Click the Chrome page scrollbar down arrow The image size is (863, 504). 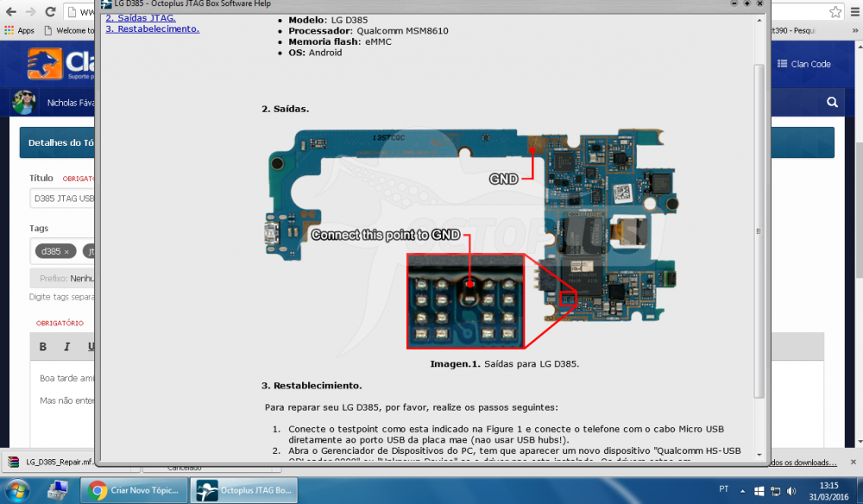860,442
